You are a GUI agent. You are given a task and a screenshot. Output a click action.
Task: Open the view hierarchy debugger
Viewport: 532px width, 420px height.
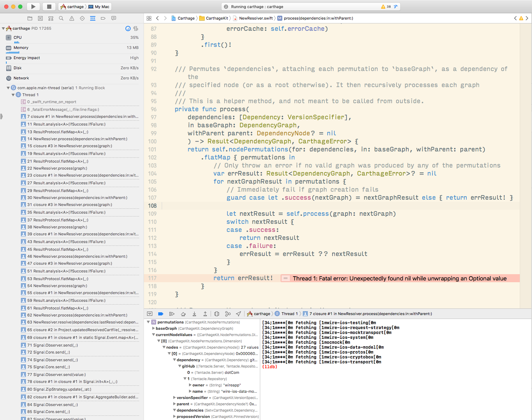[217, 314]
